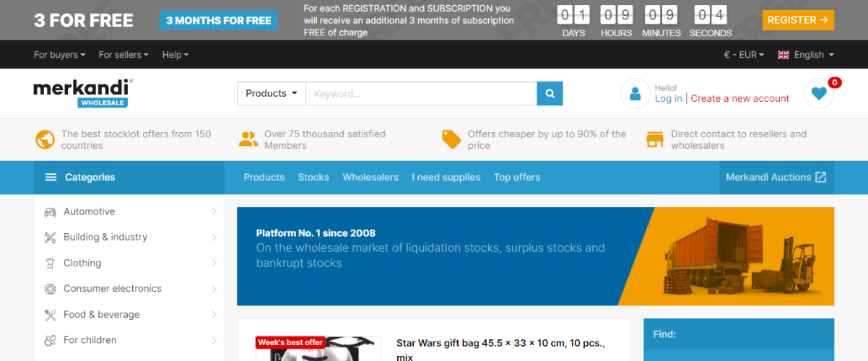Click the Automotive car icon
The width and height of the screenshot is (868, 361).
pos(51,212)
